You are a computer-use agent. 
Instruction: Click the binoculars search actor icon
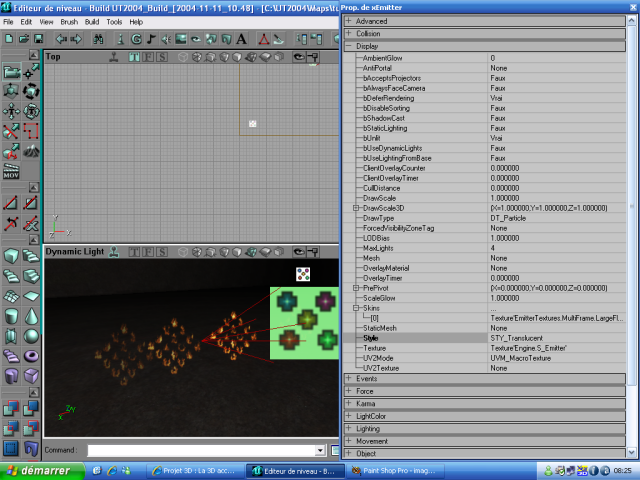(x=98, y=38)
